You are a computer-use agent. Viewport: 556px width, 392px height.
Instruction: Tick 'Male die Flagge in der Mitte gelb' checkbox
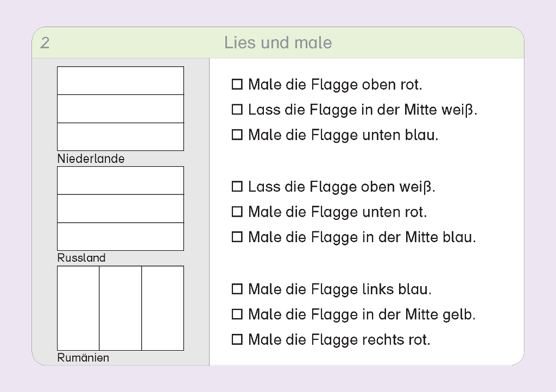[237, 314]
